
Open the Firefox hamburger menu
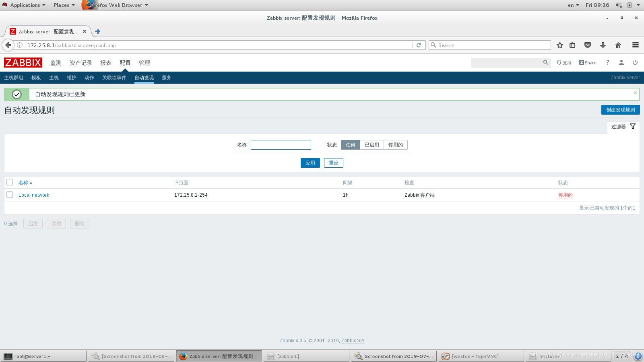click(636, 45)
